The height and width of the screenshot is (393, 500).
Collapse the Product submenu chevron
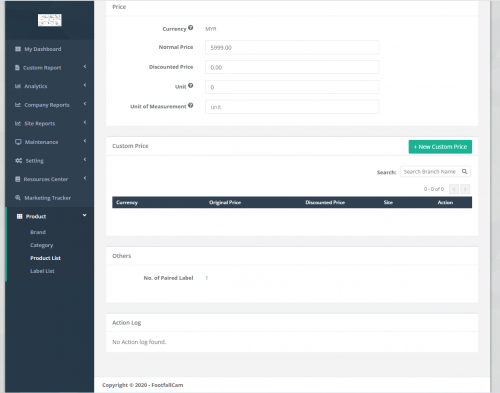click(x=84, y=215)
